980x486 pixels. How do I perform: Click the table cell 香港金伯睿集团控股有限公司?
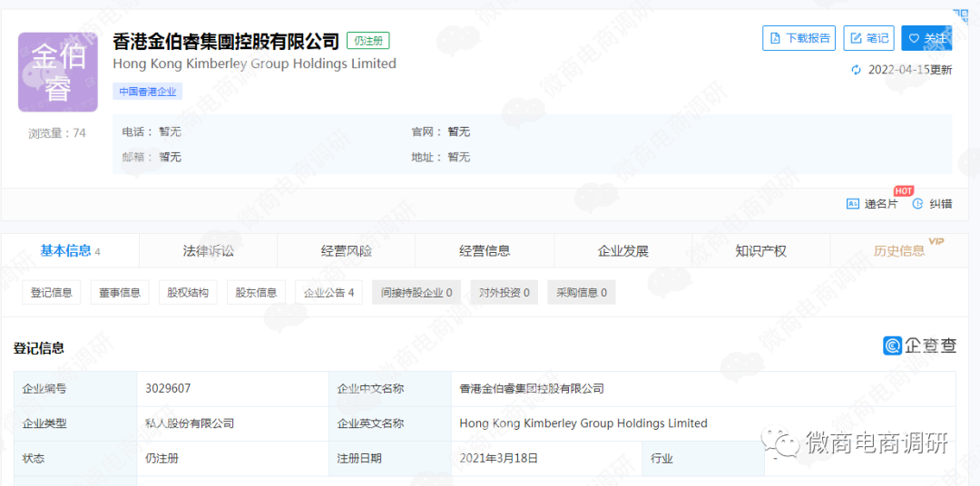703,389
